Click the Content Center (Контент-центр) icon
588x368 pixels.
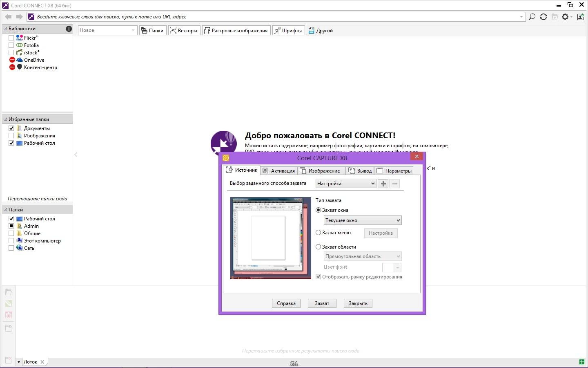click(x=19, y=67)
